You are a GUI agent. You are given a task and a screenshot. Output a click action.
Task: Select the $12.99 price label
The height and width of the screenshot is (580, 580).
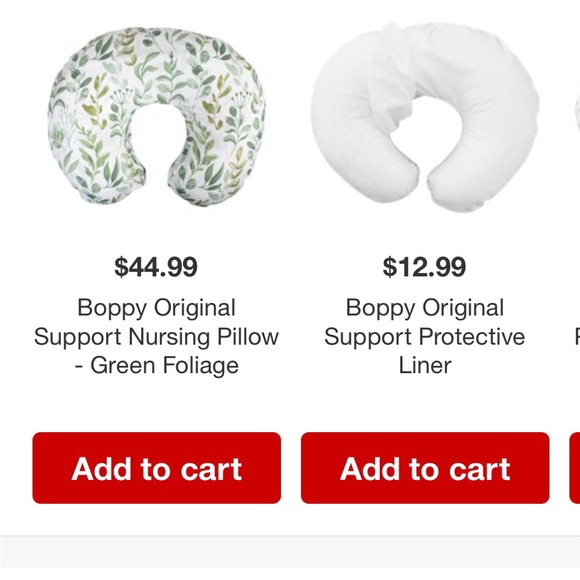point(424,267)
